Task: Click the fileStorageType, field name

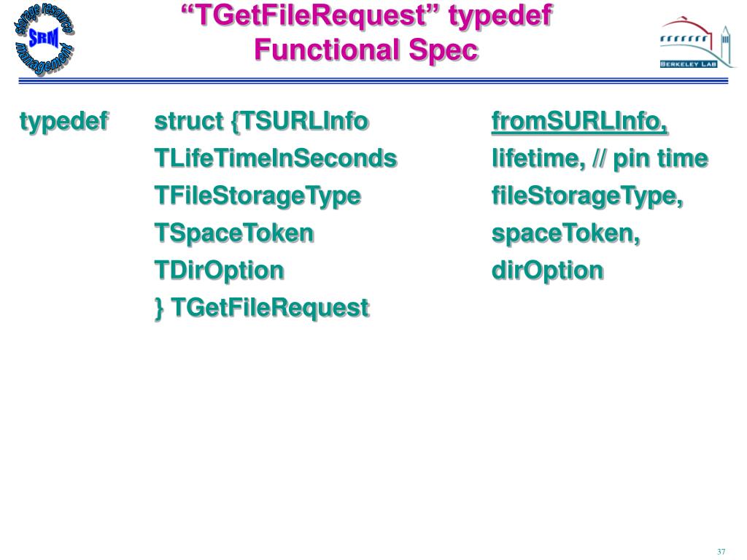Action: point(587,197)
